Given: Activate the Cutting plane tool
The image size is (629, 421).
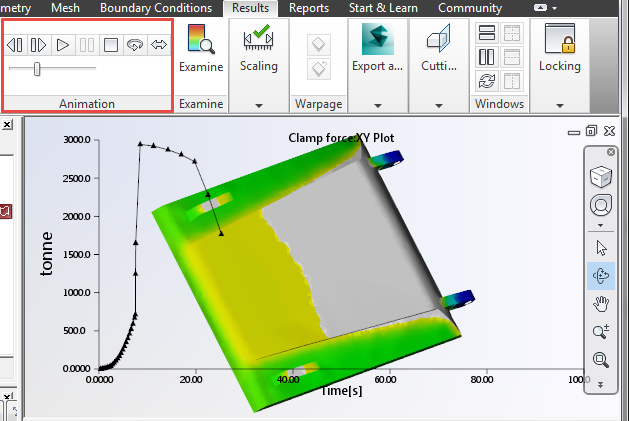Looking at the screenshot, I should coord(439,48).
